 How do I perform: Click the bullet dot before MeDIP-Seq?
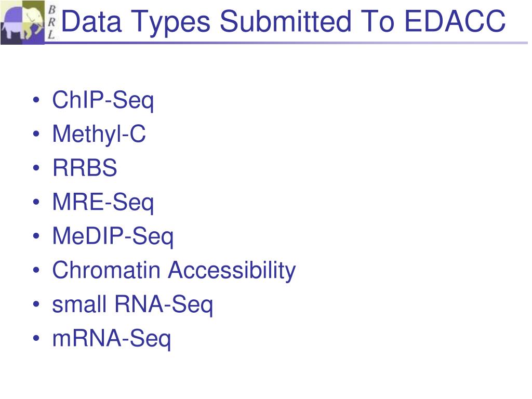click(x=36, y=236)
